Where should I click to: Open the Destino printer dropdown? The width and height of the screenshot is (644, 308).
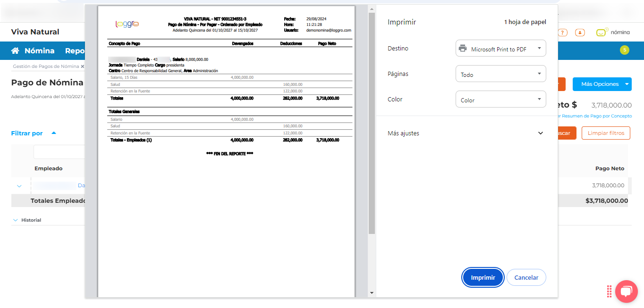(x=500, y=48)
